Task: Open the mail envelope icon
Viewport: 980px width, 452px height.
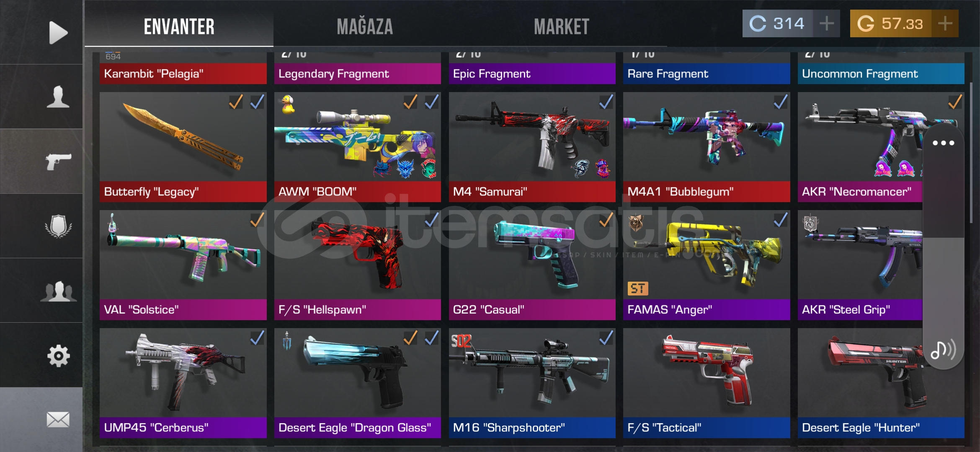Action: [x=58, y=420]
